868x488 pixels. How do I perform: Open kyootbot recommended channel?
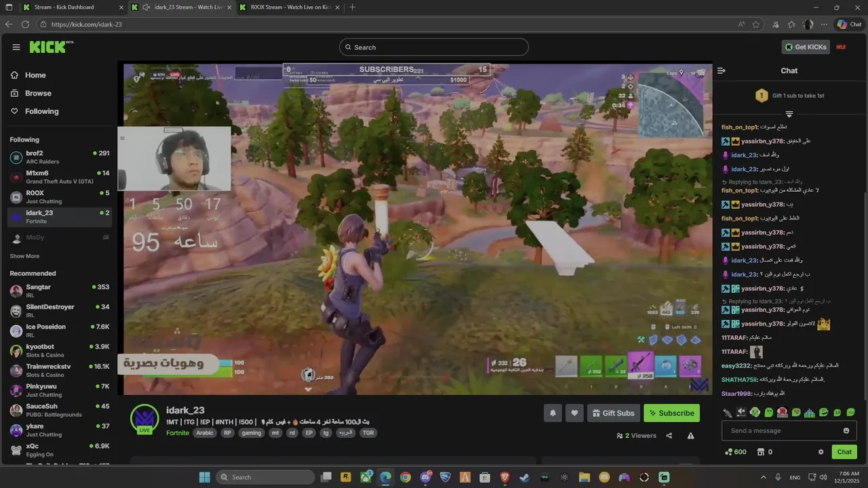(60, 350)
